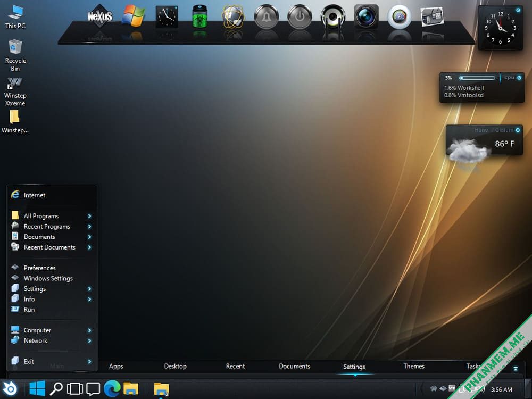
Task: Open Task View from the taskbar
Action: click(74, 389)
